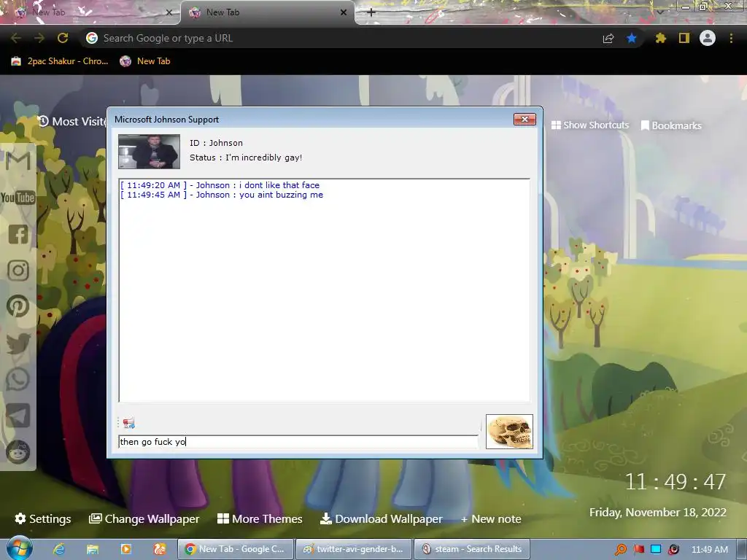Reload the page with the refresh icon

click(63, 38)
